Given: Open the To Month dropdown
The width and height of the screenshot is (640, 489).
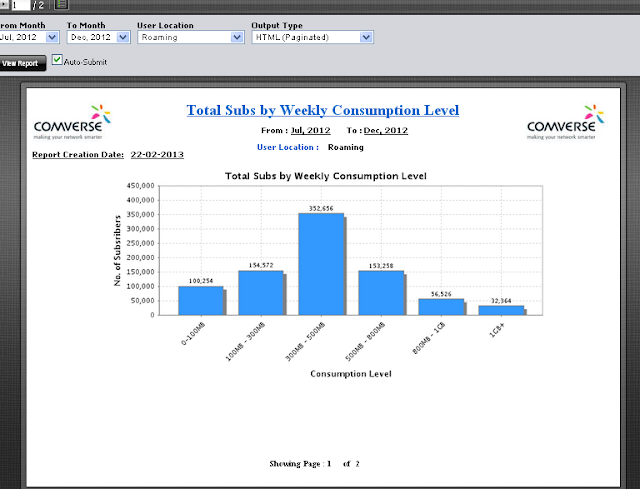Looking at the screenshot, I should [x=99, y=37].
